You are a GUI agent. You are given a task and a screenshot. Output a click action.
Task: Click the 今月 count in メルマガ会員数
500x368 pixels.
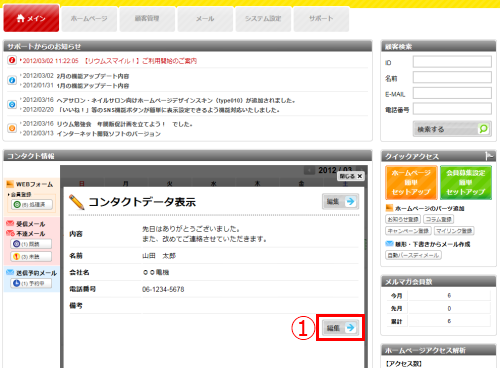click(x=449, y=295)
